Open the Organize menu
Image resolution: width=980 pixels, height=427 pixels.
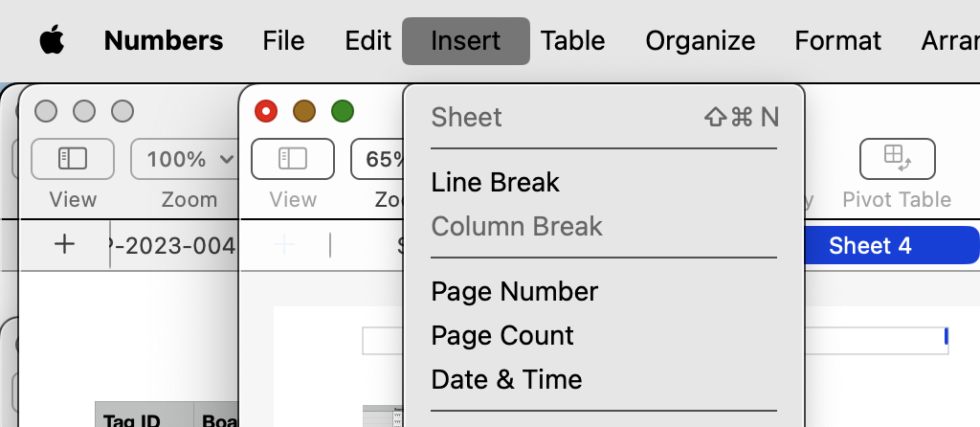pos(701,41)
